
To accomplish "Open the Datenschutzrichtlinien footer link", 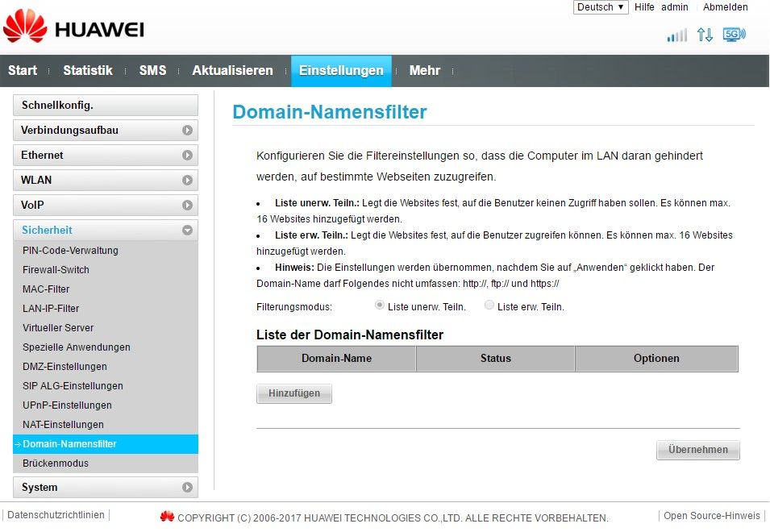I will click(x=56, y=515).
